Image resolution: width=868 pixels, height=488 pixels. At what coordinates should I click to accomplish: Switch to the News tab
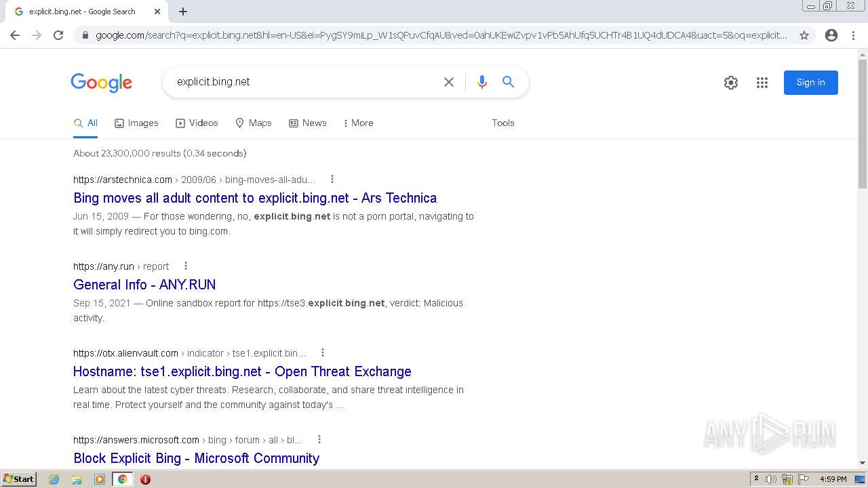click(308, 123)
